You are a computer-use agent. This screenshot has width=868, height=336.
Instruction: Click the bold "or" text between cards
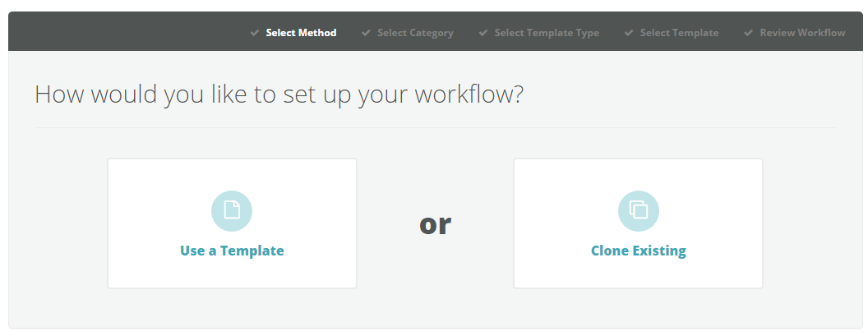[x=435, y=223]
